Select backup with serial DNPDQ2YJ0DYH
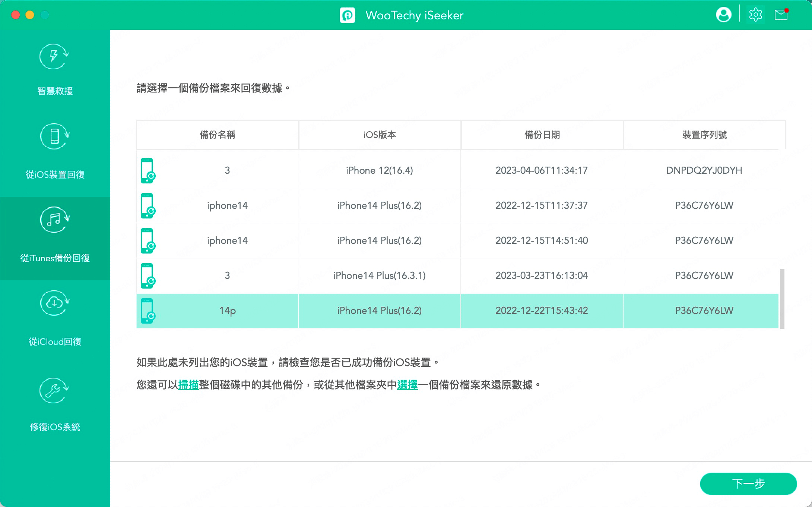This screenshot has width=812, height=507. (704, 170)
